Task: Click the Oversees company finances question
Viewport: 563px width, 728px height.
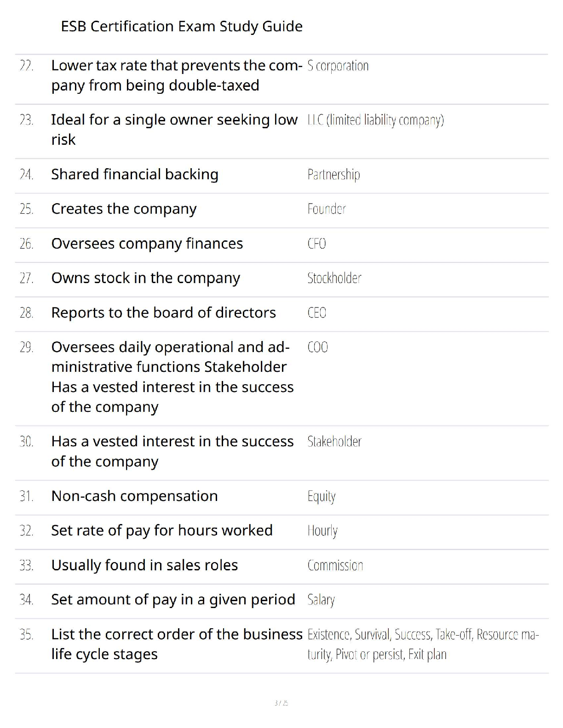Action: tap(147, 244)
